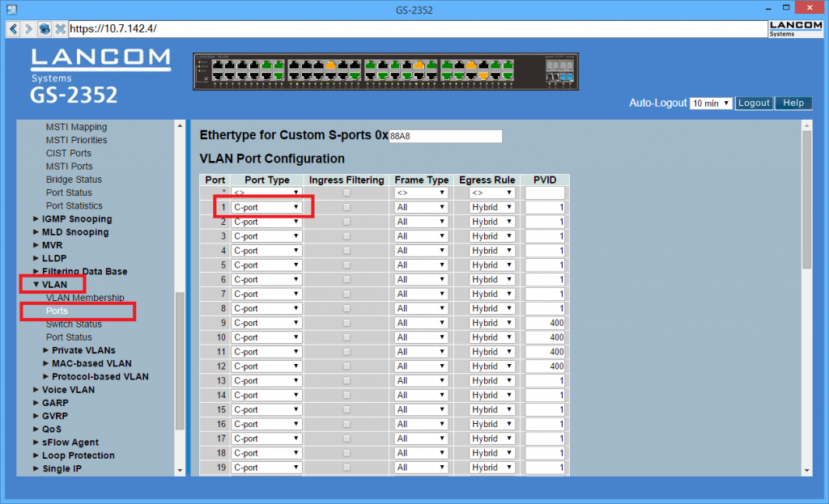Click the Ethertype for Custom S-ports field
This screenshot has width=829, height=504.
(445, 135)
